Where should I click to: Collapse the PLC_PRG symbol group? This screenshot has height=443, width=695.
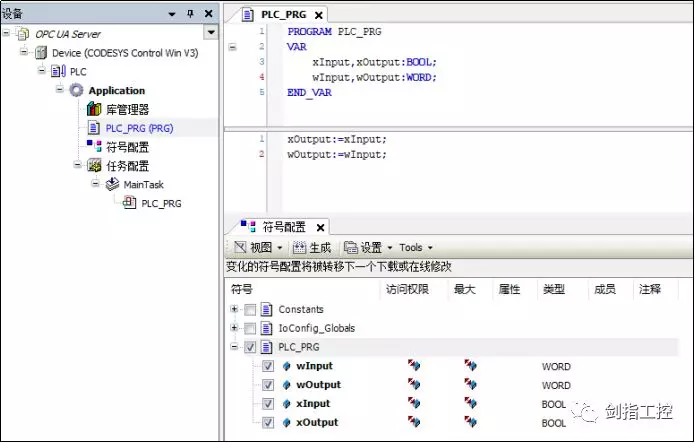[x=234, y=347]
